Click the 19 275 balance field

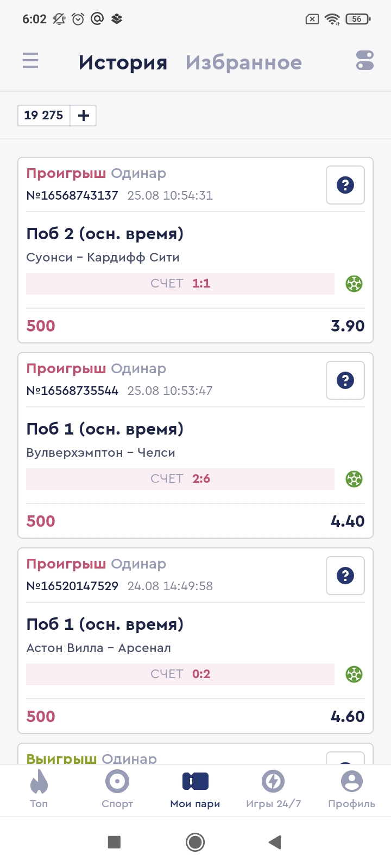tap(44, 116)
